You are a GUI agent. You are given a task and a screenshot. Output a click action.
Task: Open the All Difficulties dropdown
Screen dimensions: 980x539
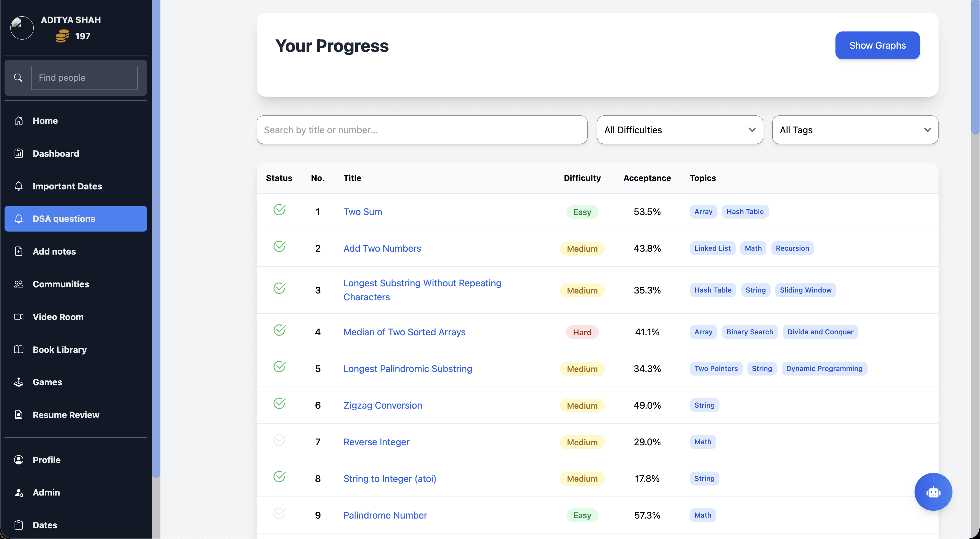click(680, 130)
